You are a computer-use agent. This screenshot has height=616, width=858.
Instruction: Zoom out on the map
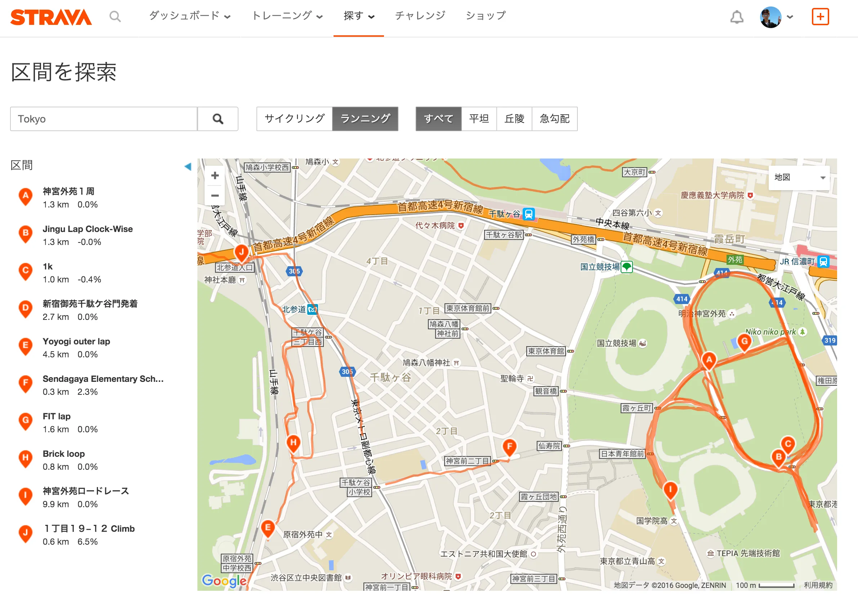tap(215, 195)
